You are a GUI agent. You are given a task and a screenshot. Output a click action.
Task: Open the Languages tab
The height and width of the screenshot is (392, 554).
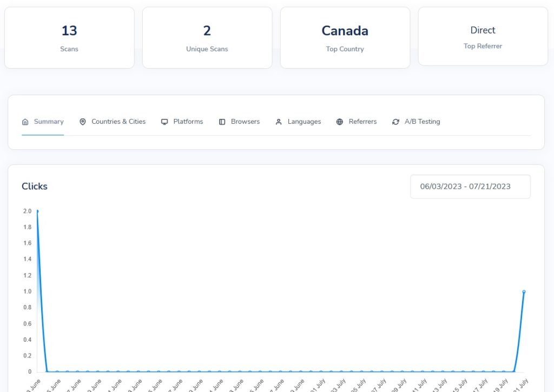tap(298, 122)
